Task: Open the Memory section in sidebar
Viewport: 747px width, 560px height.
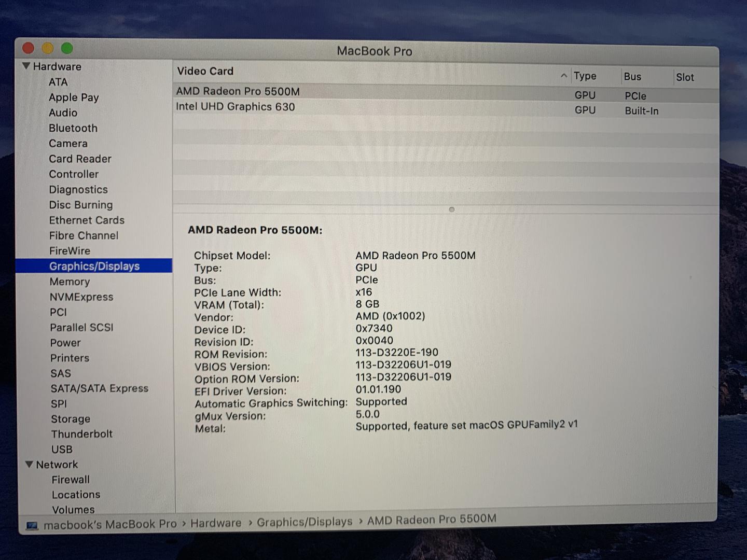Action: tap(70, 282)
